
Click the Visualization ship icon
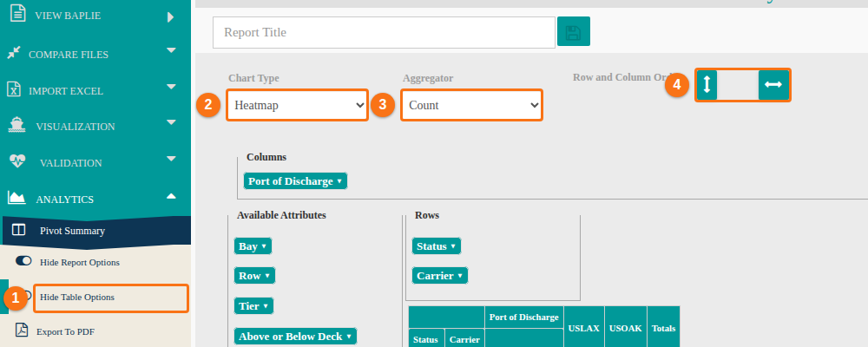[x=17, y=125]
